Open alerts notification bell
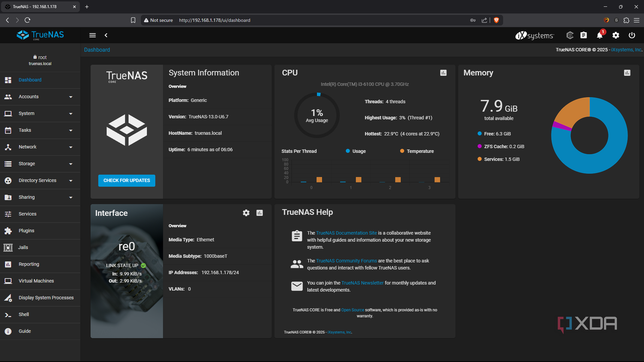Screen dimensions: 644x362 tap(600, 35)
